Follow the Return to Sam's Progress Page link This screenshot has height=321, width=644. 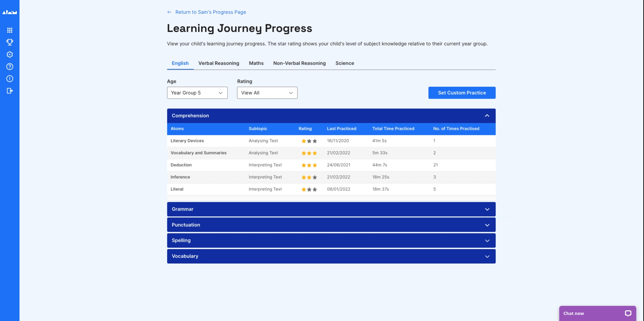click(x=211, y=12)
